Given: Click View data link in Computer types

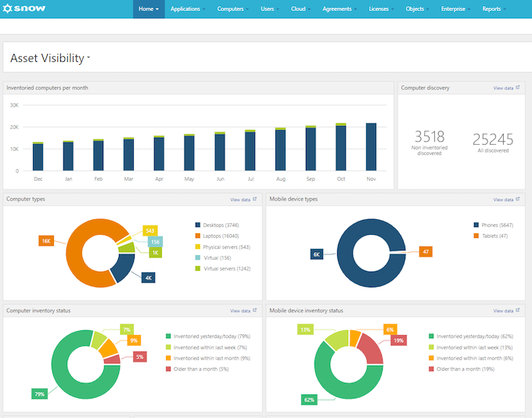Looking at the screenshot, I should [x=239, y=200].
